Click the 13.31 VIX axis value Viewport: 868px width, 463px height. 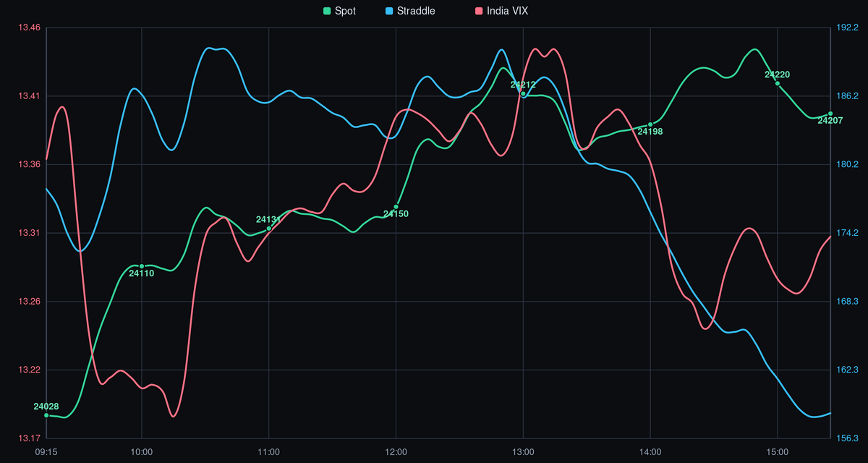(30, 233)
